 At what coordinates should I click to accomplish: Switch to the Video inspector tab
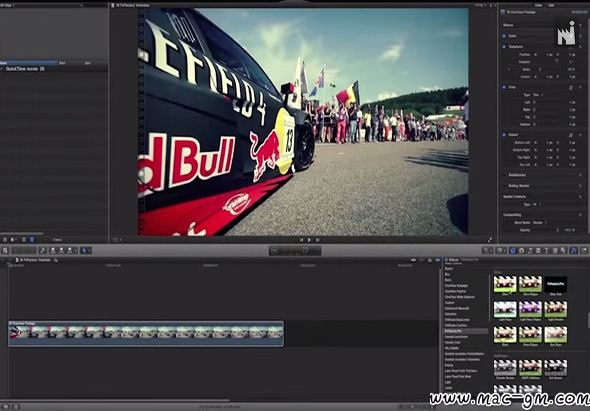539,5
